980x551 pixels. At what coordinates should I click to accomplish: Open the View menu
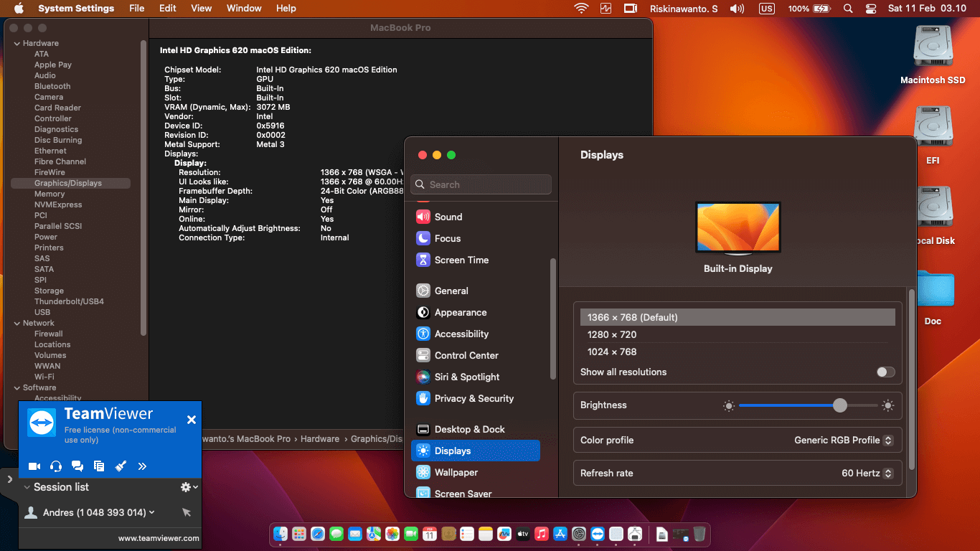(202, 9)
